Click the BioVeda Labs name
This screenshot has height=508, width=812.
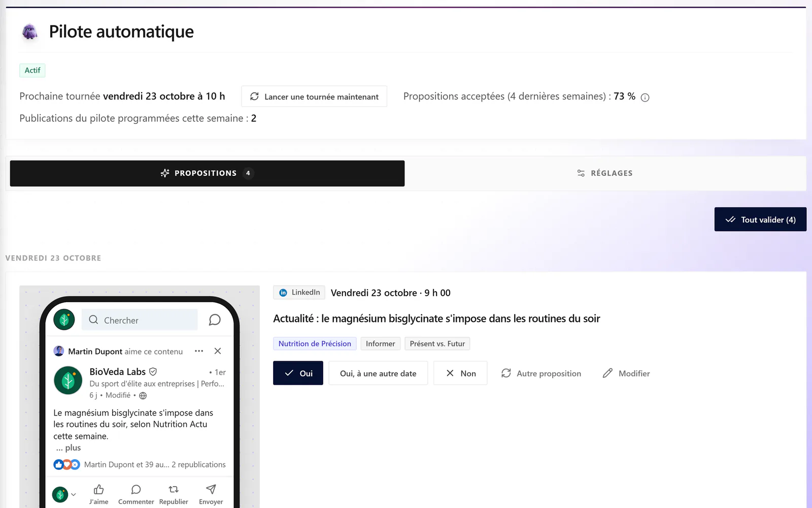point(117,372)
